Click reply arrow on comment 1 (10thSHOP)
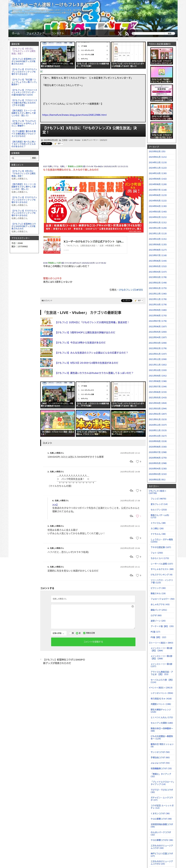The width and height of the screenshot is (186, 868). pos(131,462)
